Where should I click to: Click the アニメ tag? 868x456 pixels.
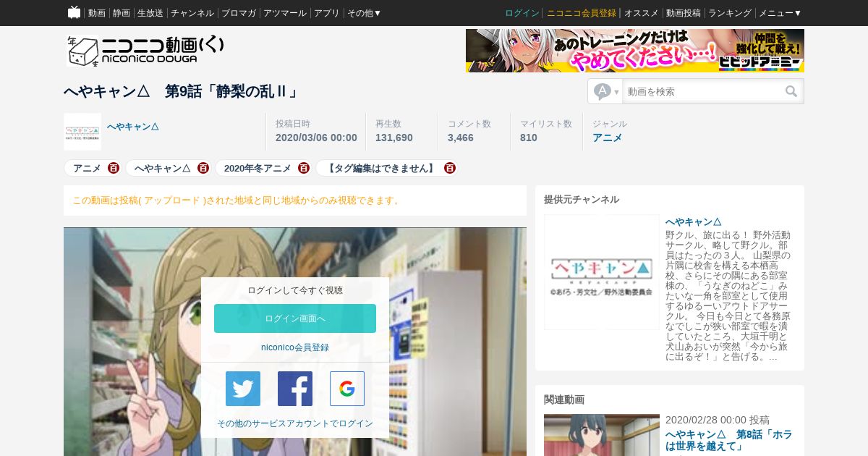pyautogui.click(x=87, y=168)
